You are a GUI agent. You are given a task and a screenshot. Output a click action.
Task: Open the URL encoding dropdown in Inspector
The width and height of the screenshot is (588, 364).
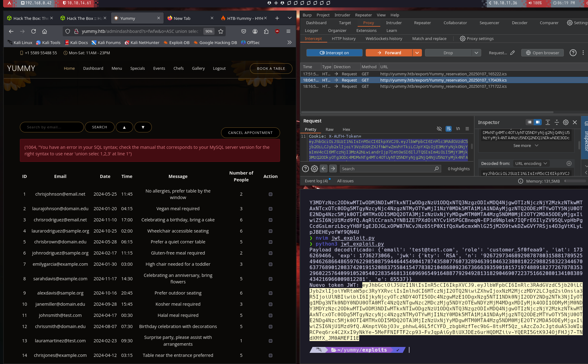pos(531,163)
